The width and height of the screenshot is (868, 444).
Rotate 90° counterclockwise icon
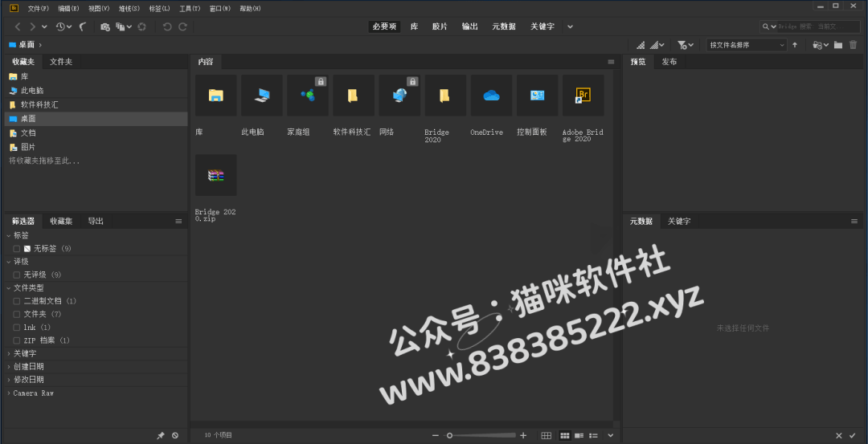tap(167, 26)
